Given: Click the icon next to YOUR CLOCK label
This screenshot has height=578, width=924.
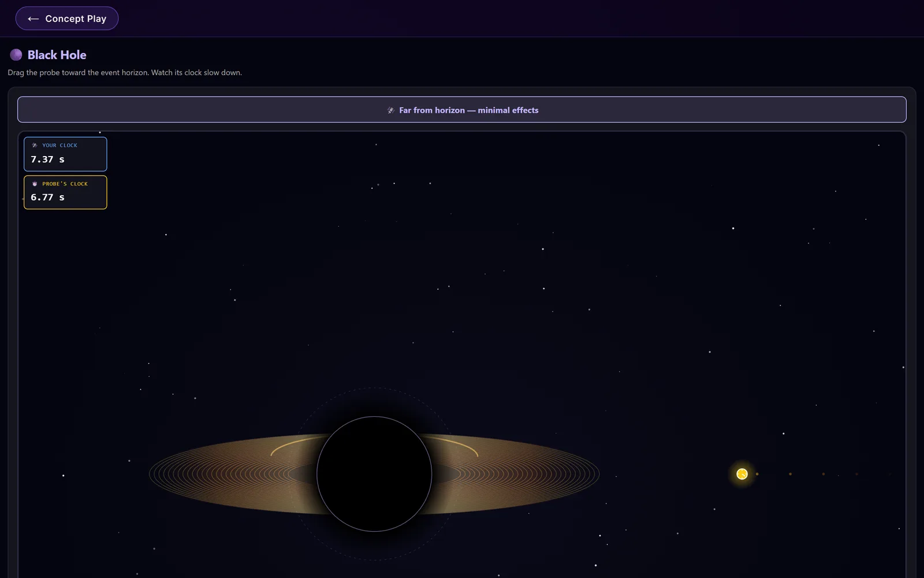Looking at the screenshot, I should click(x=35, y=146).
